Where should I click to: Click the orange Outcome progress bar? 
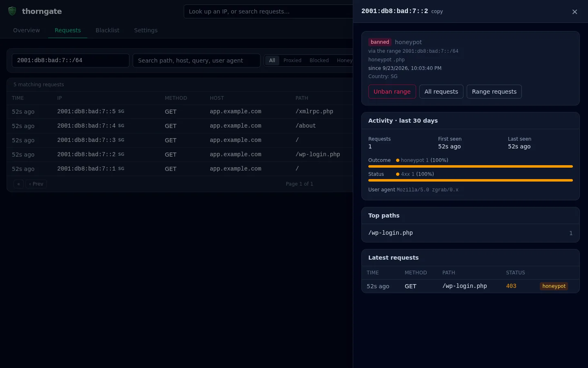pyautogui.click(x=470, y=166)
